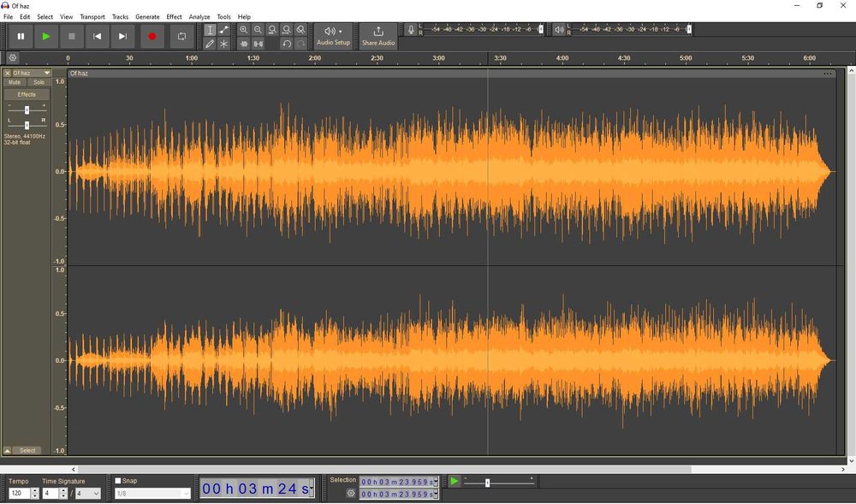Click the playback meter speaker icon
Screen dimensions: 856x504
click(559, 30)
